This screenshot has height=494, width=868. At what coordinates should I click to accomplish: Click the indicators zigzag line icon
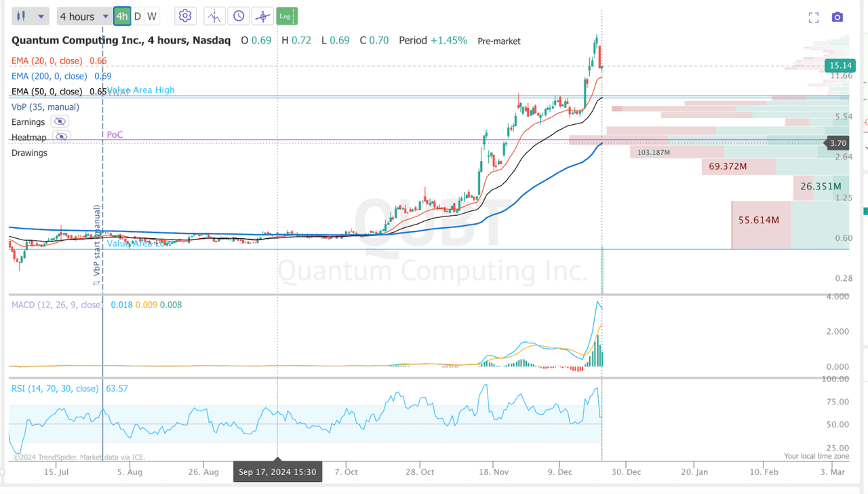point(214,16)
